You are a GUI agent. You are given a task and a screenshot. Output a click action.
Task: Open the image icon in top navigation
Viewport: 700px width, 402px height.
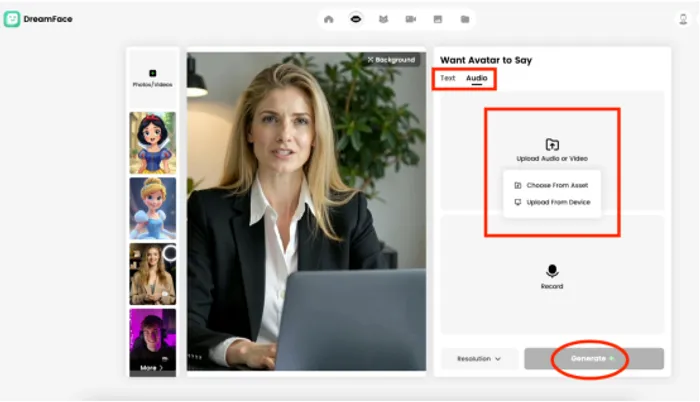[x=437, y=19]
